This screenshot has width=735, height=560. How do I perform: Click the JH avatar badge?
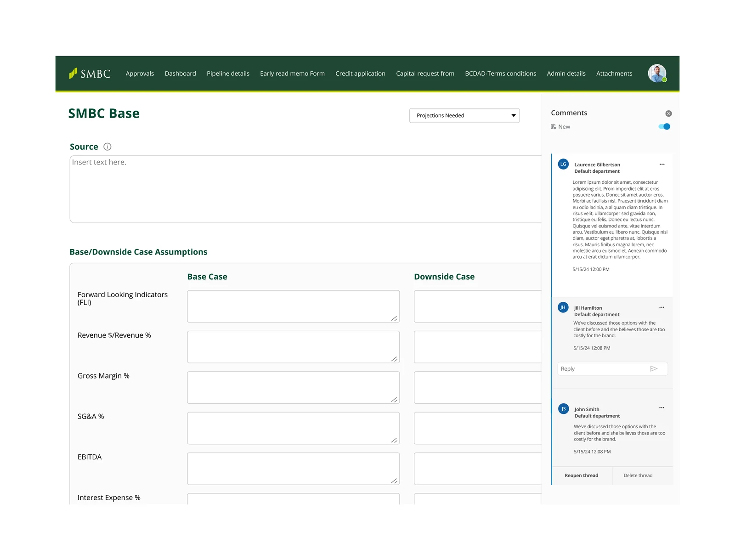coord(563,307)
